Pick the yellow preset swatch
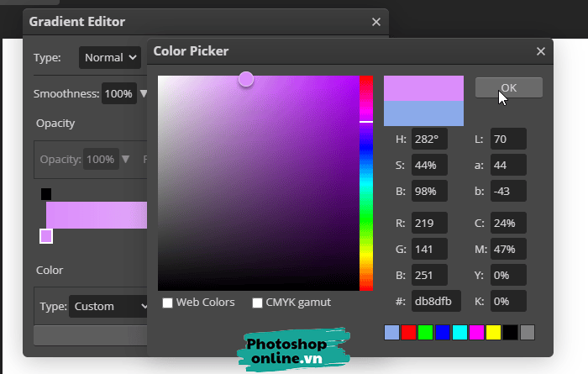This screenshot has width=588, height=374. click(493, 333)
